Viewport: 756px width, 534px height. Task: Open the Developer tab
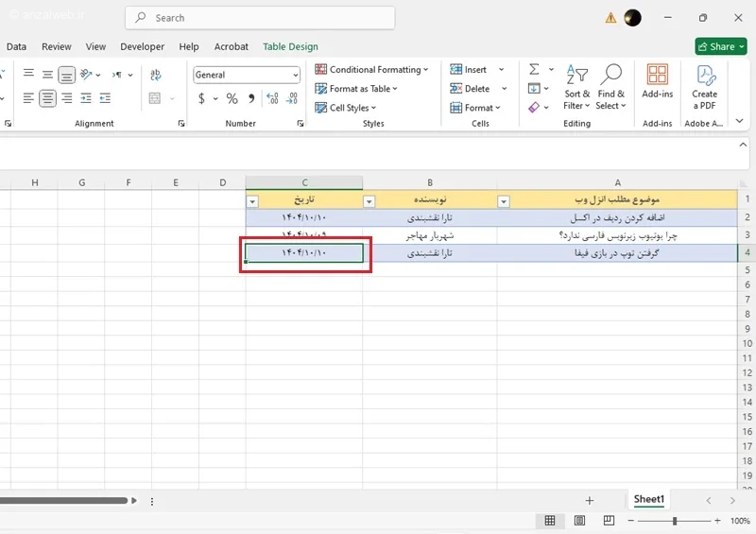[x=143, y=47]
